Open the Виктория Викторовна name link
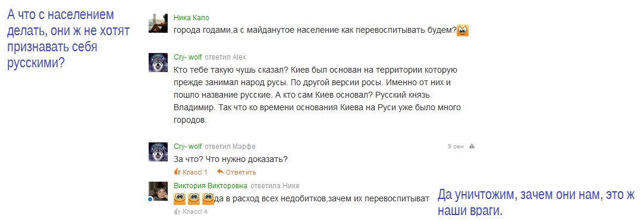644x221 pixels. point(211,186)
